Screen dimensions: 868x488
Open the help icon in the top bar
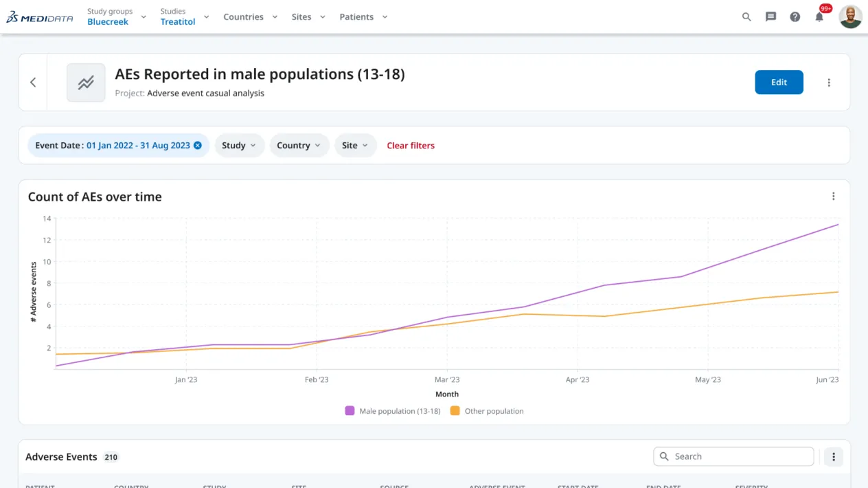(795, 16)
